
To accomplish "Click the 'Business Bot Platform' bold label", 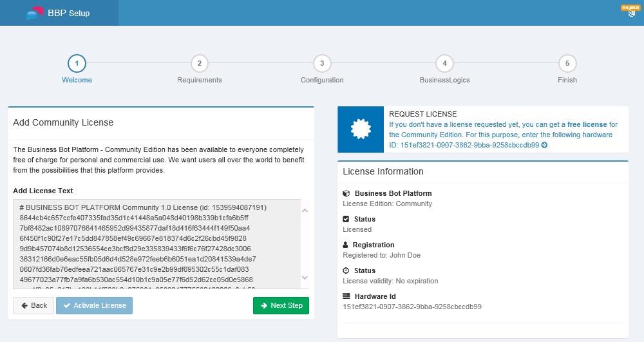I will pos(393,193).
